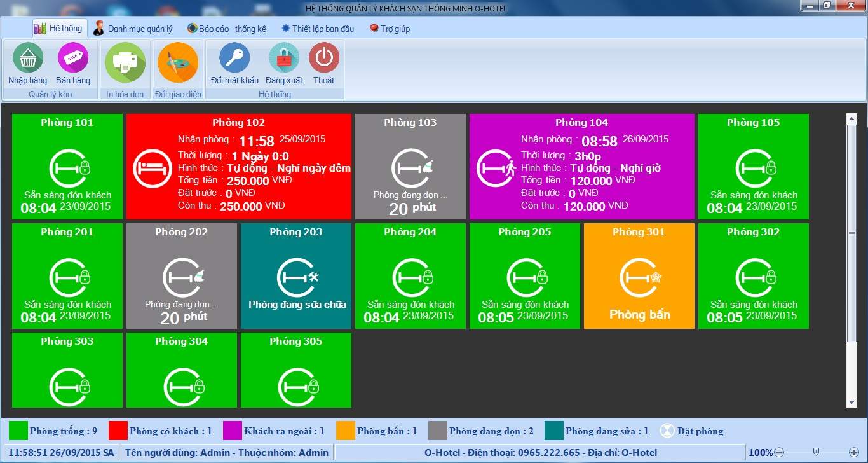This screenshot has width=868, height=463.
Task: Open the Thiết lập ban đầu tab
Action: pos(318,29)
